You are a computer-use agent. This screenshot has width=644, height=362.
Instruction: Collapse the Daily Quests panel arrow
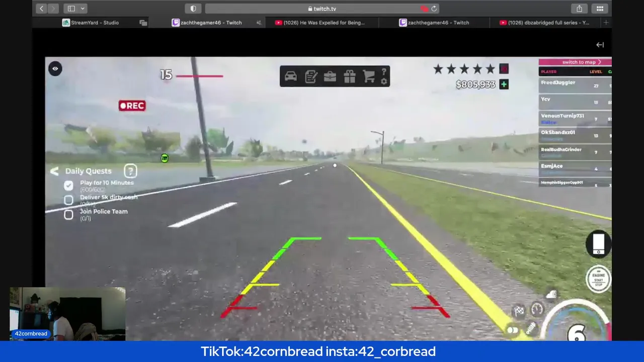coord(54,171)
